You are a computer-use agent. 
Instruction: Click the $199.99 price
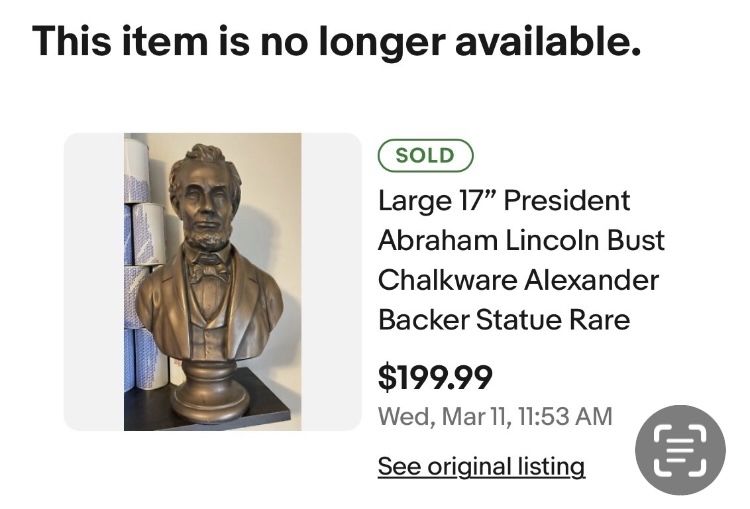click(x=435, y=377)
